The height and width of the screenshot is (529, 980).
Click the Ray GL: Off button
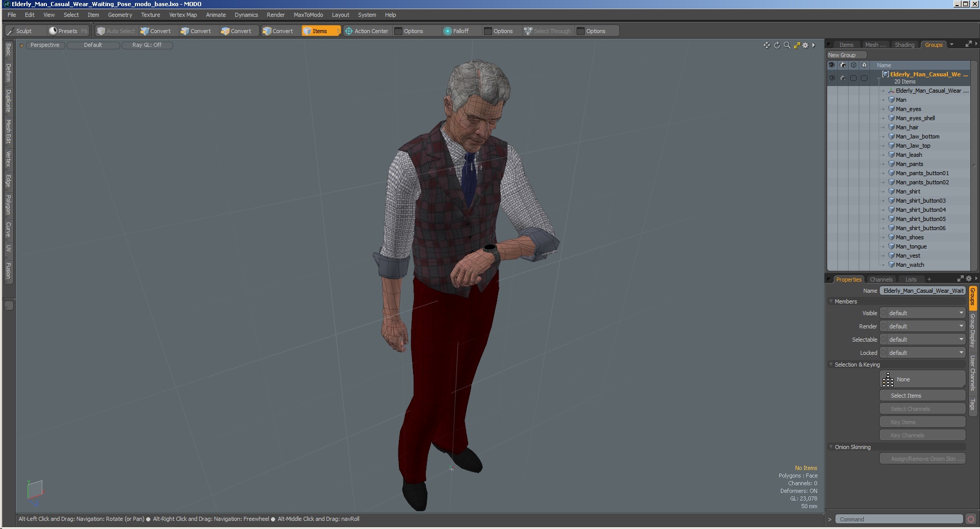point(147,45)
